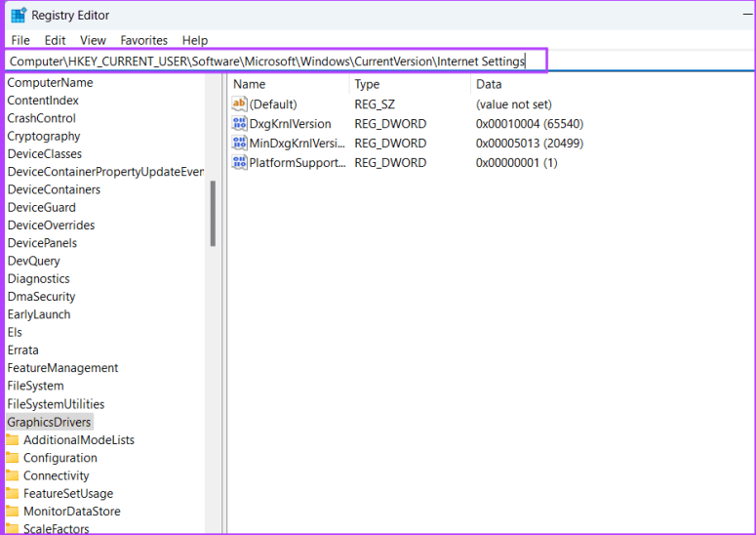Viewport: 756px width, 535px height.
Task: Sort values by the Type column header
Action: (367, 84)
